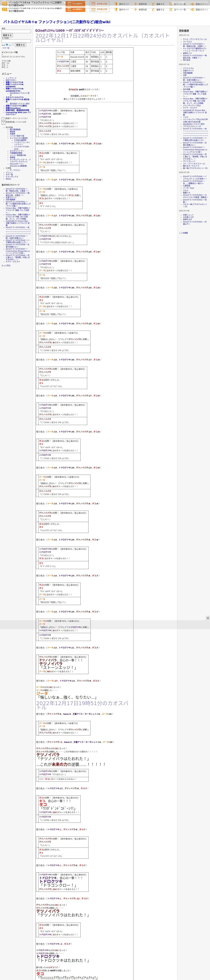
Task: Expand the 関連資料集-バトロイ以外 section
Action: 3,123
